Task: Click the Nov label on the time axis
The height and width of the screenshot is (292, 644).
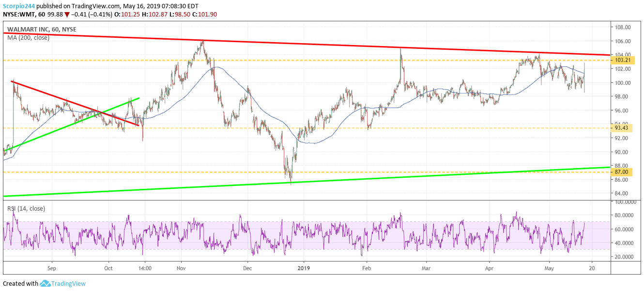Action: pyautogui.click(x=181, y=267)
